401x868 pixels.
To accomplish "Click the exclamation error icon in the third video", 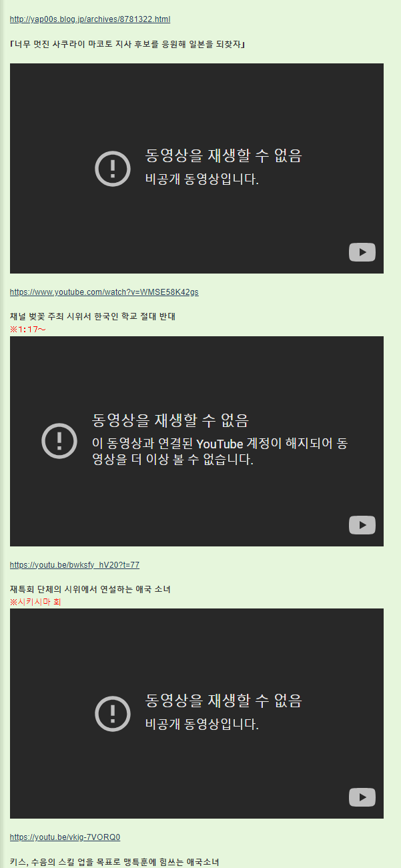I will [x=113, y=713].
